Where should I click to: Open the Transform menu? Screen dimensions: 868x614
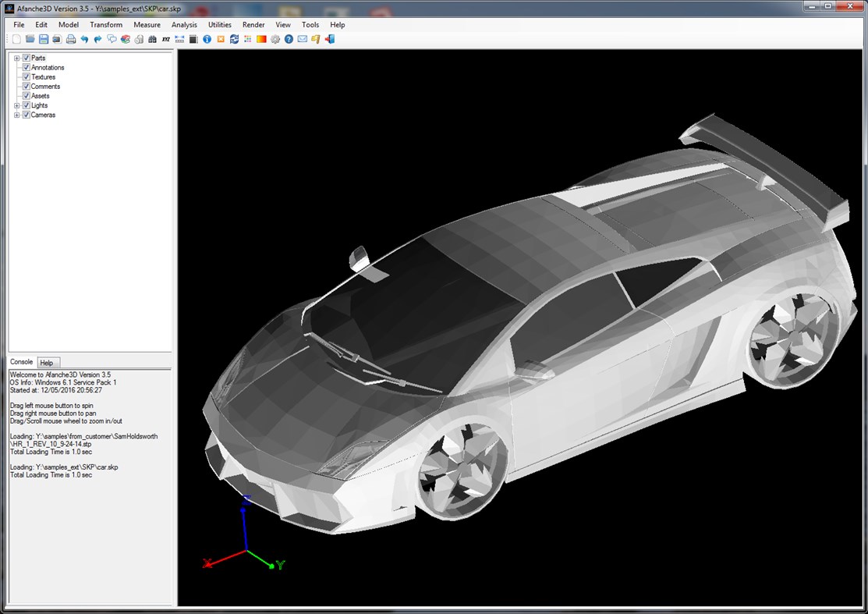point(106,25)
